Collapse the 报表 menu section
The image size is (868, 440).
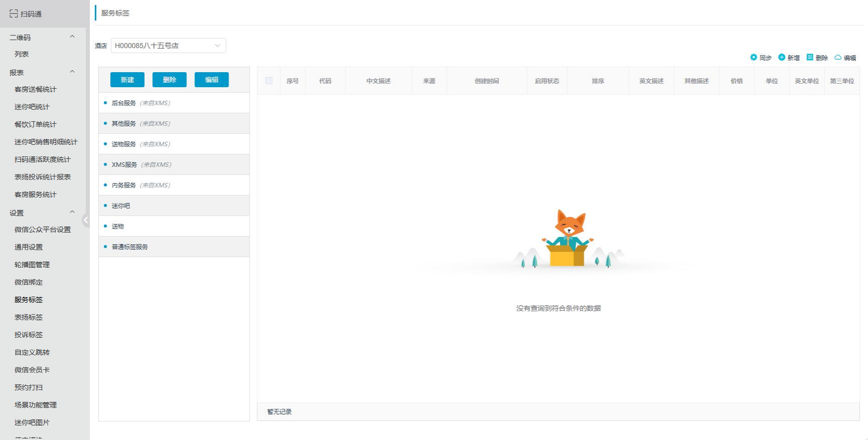(x=72, y=72)
